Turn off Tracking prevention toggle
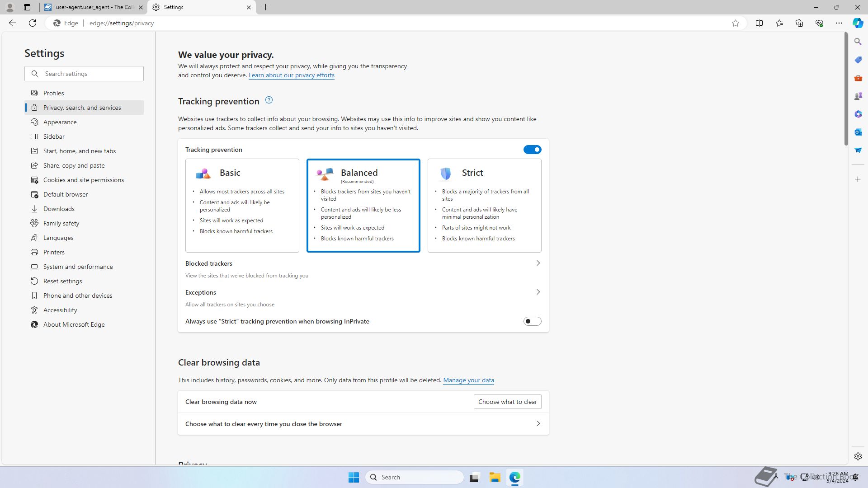This screenshot has width=868, height=488. (532, 150)
